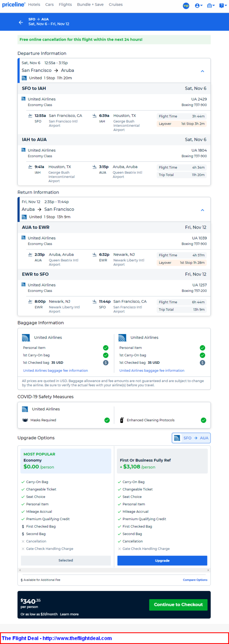Click takeoff icon next to 12:55a departure
Screen dimensions: 229x644
click(x=30, y=116)
